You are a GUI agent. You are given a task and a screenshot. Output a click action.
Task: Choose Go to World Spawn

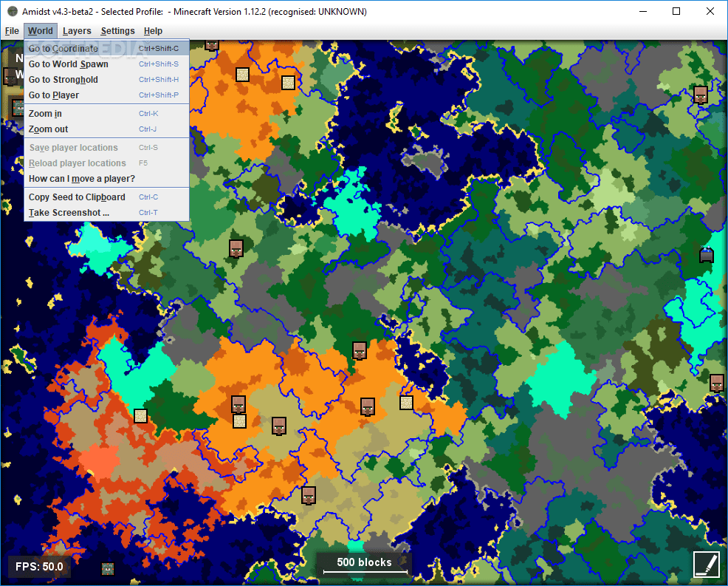(x=107, y=64)
